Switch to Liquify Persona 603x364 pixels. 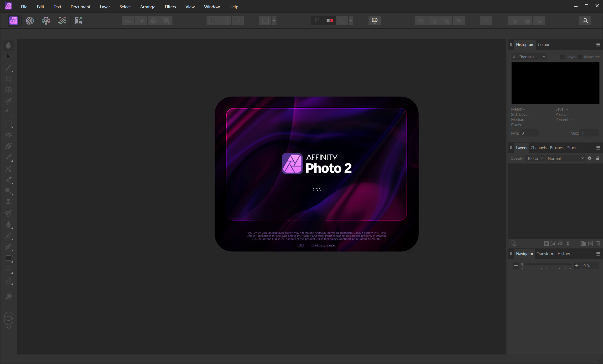[x=30, y=20]
